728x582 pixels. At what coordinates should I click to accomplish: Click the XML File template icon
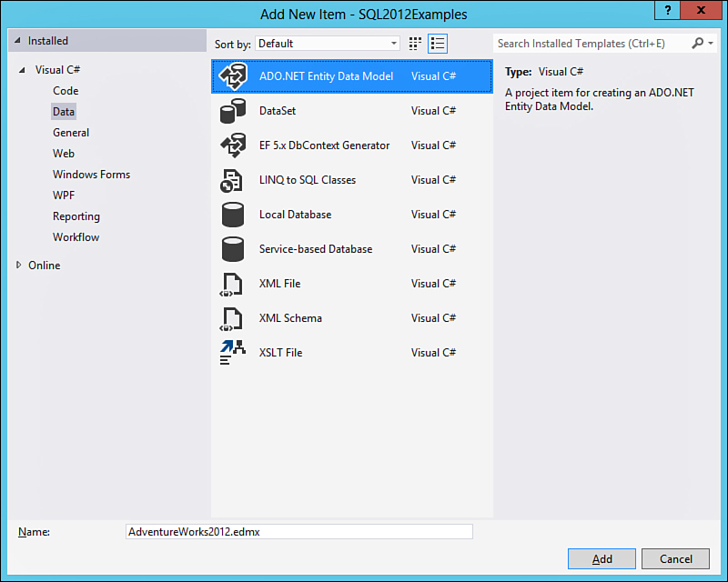[234, 284]
